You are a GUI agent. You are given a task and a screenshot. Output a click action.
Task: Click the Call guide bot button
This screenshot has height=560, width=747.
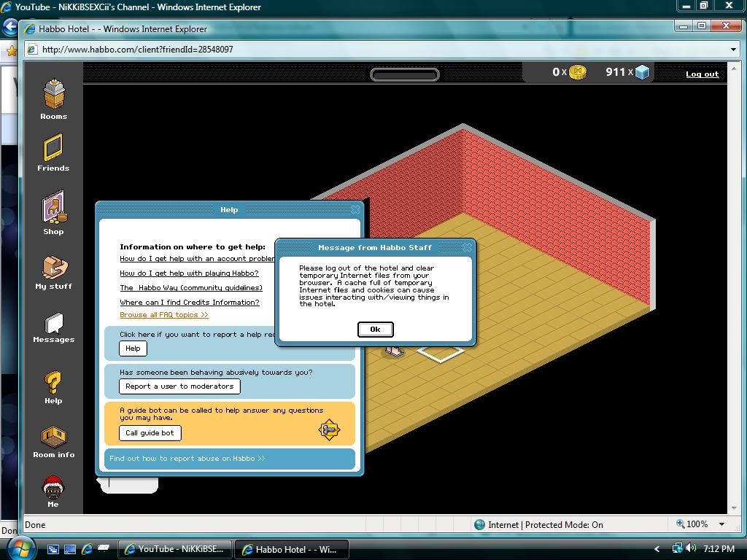150,433
